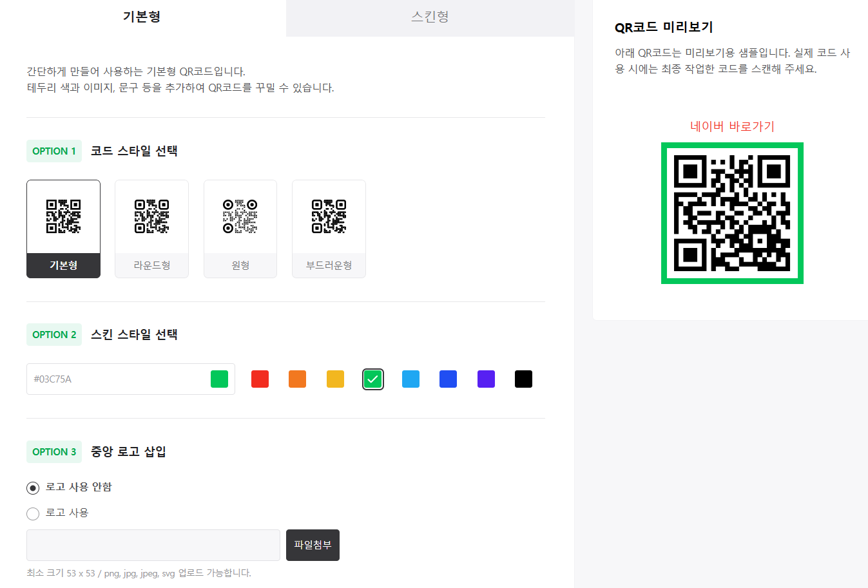
Task: Select the 로고 사용 안함 radio button
Action: (x=33, y=488)
